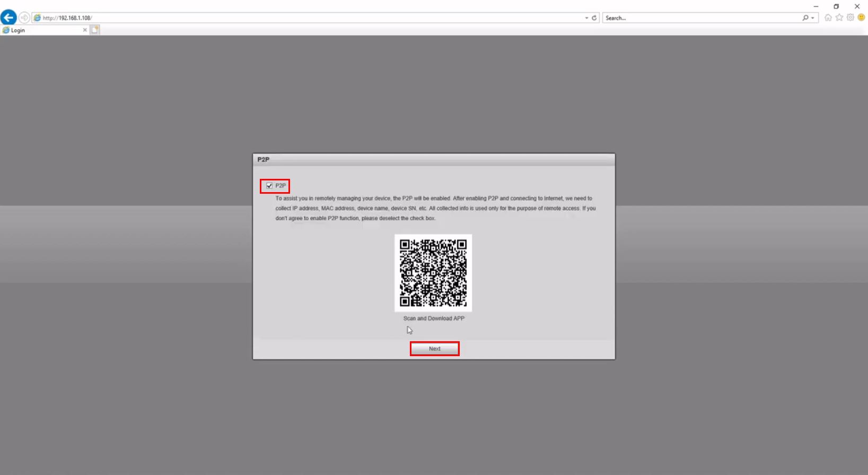Screen dimensions: 868x475
Task: Restore down the browser window
Action: [836, 6]
